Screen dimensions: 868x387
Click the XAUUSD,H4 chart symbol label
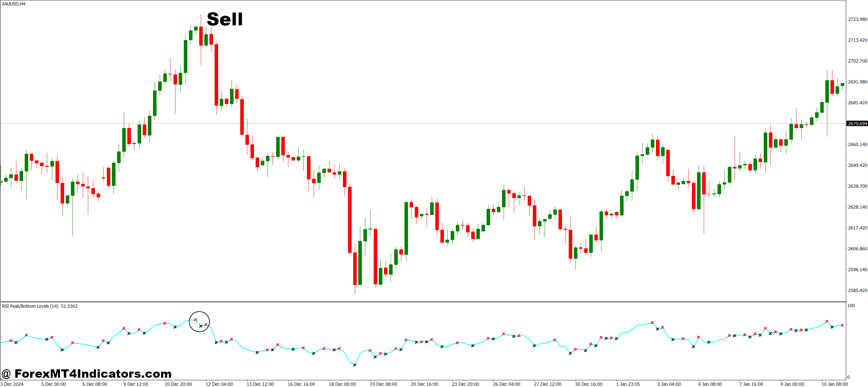pos(13,4)
